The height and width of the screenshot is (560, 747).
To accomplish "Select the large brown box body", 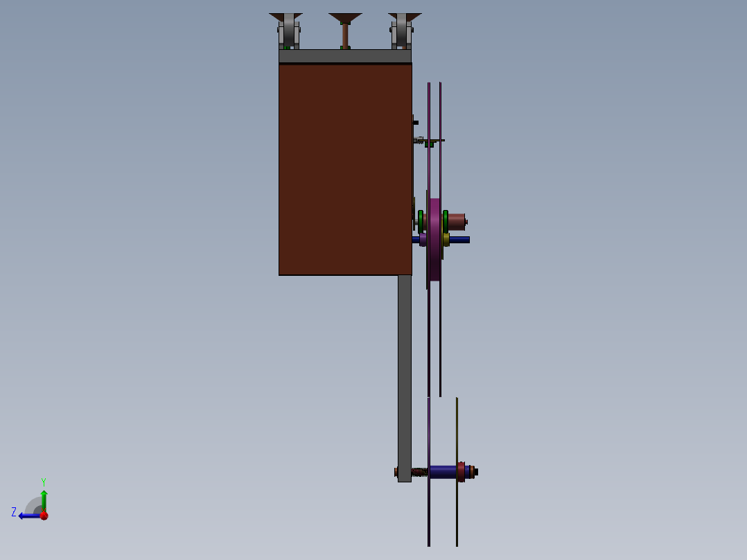I will pos(345,169).
